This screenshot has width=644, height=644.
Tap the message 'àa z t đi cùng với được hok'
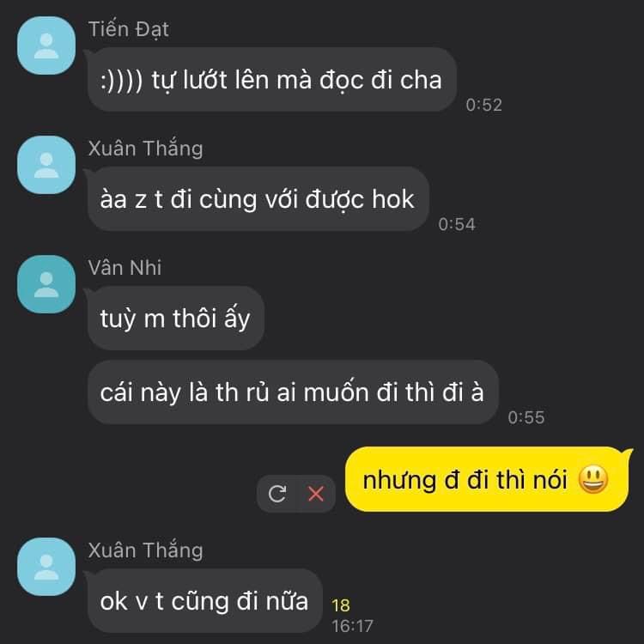[258, 199]
